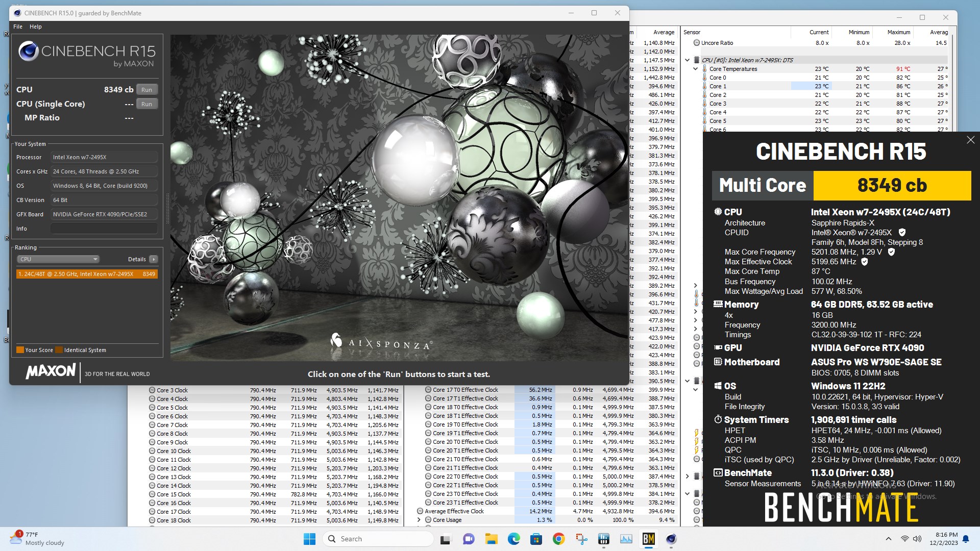This screenshot has height=551, width=980.
Task: Click the Motherboard icon in BenchMate panel
Action: [x=718, y=362]
